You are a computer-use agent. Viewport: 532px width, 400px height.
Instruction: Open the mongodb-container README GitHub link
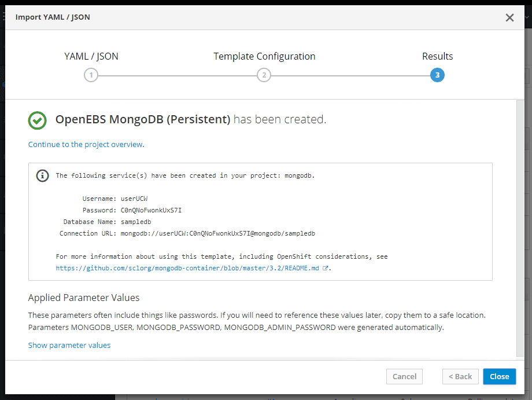[187, 268]
